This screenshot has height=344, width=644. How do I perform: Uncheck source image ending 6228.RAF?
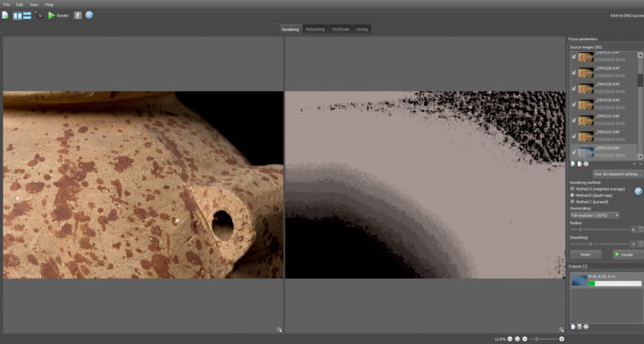pyautogui.click(x=574, y=72)
